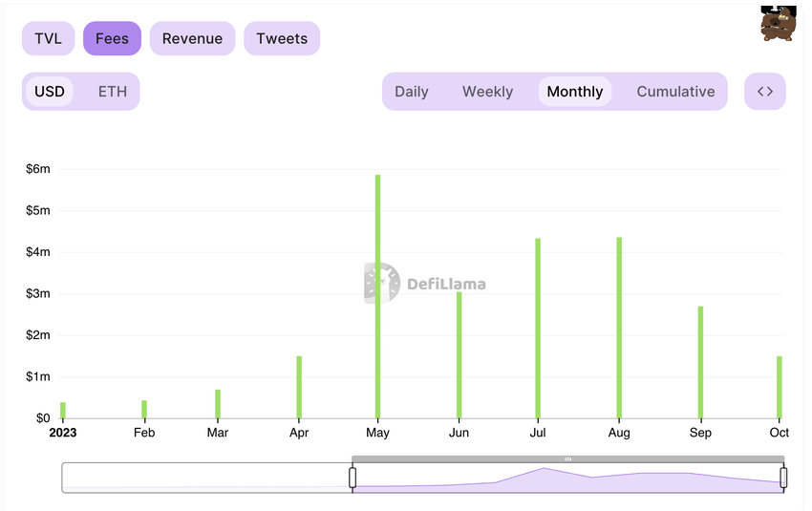Click the embed code brackets icon

tap(765, 92)
